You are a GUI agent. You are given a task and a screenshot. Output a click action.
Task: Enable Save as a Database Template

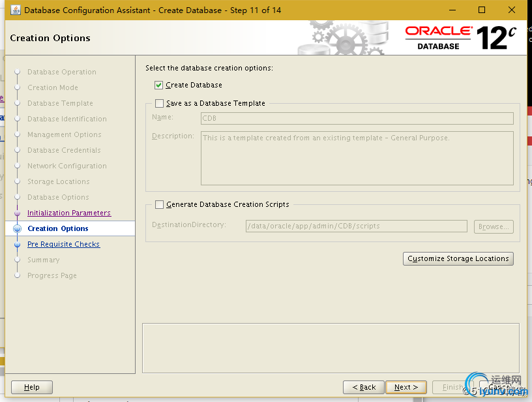(159, 103)
